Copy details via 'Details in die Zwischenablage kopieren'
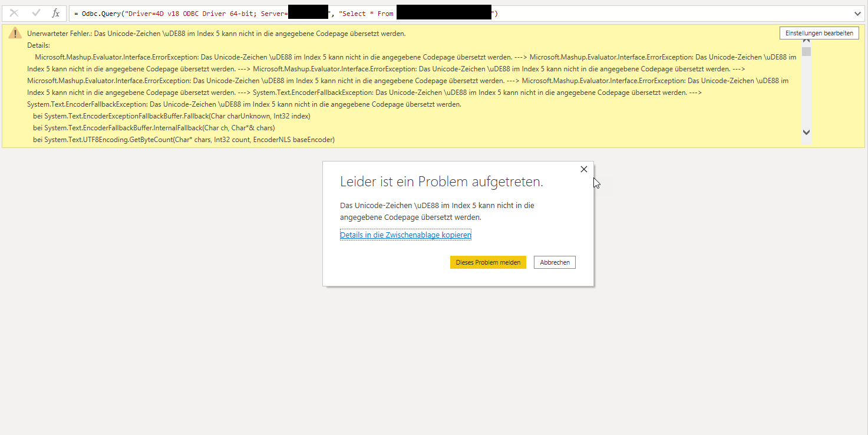 [405, 235]
